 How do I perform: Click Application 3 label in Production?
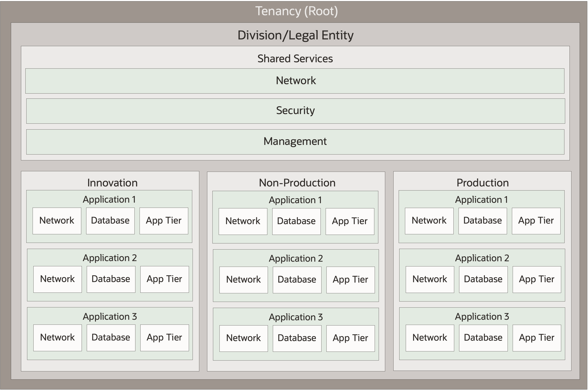(x=482, y=317)
